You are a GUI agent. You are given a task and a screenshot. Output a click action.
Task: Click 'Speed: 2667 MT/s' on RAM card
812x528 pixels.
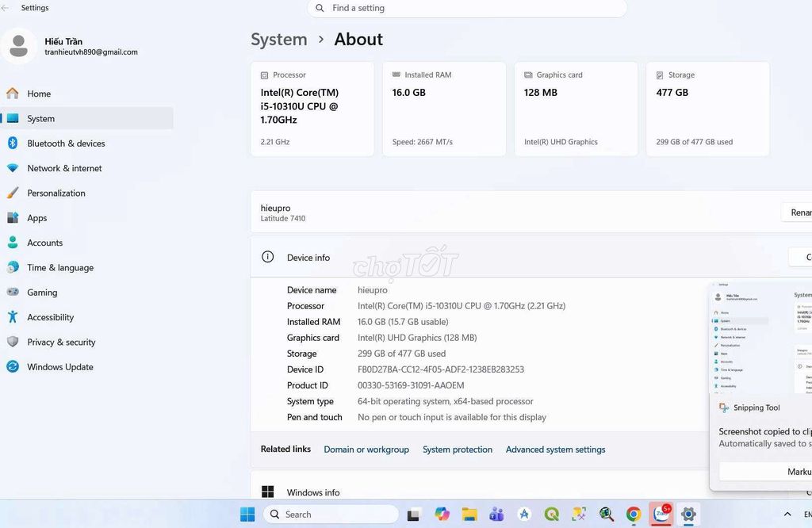click(423, 142)
